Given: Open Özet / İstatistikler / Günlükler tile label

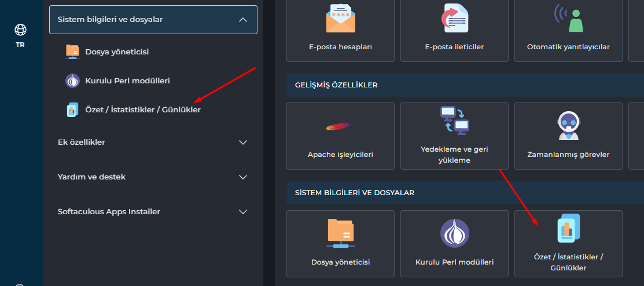Looking at the screenshot, I should click(x=568, y=263).
